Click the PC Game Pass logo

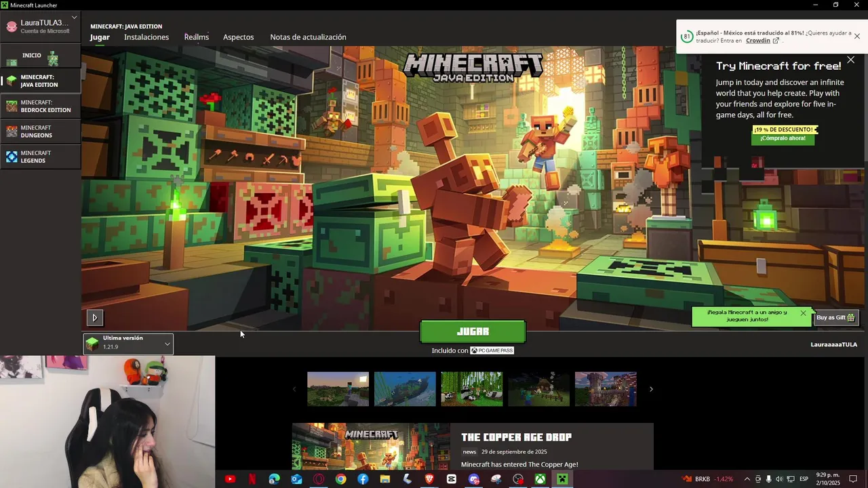coord(492,350)
